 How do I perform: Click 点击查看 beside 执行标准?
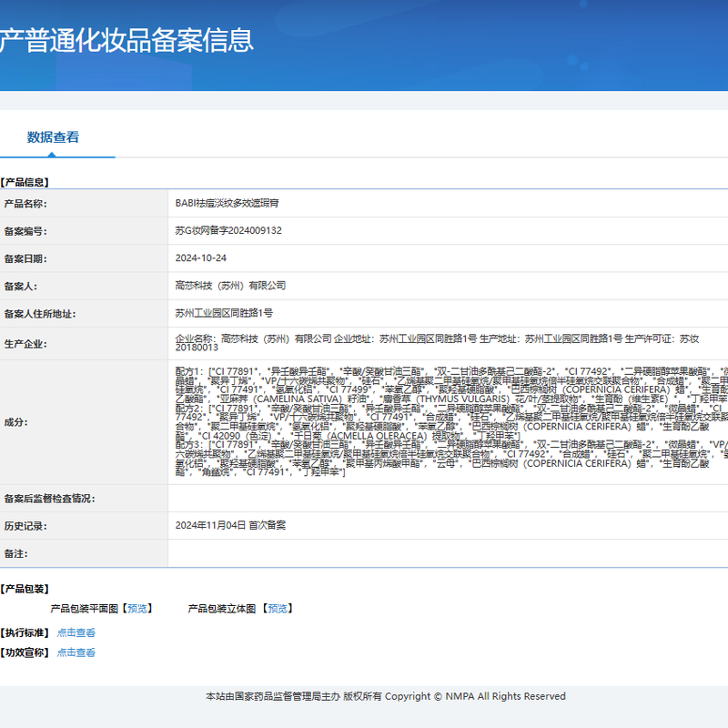click(76, 632)
